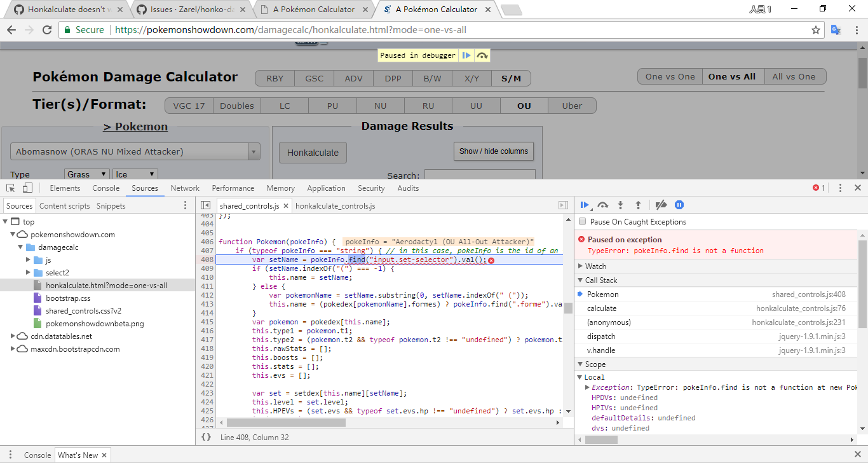Switch to the Network tab
This screenshot has width=868, height=463.
(185, 188)
